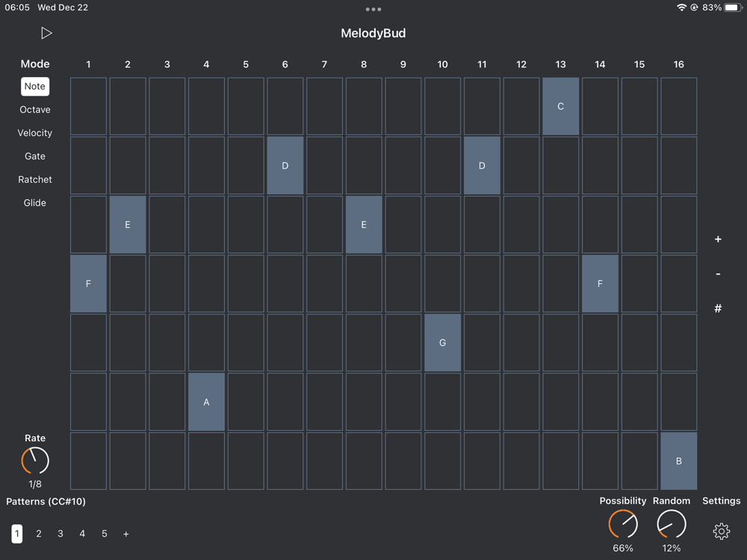Click the Settings label
The image size is (747, 560).
tap(722, 501)
